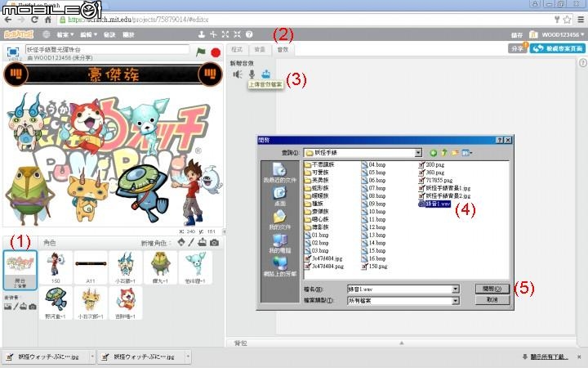Expand the look-in folder dropdown
The image size is (588, 368).
(418, 153)
